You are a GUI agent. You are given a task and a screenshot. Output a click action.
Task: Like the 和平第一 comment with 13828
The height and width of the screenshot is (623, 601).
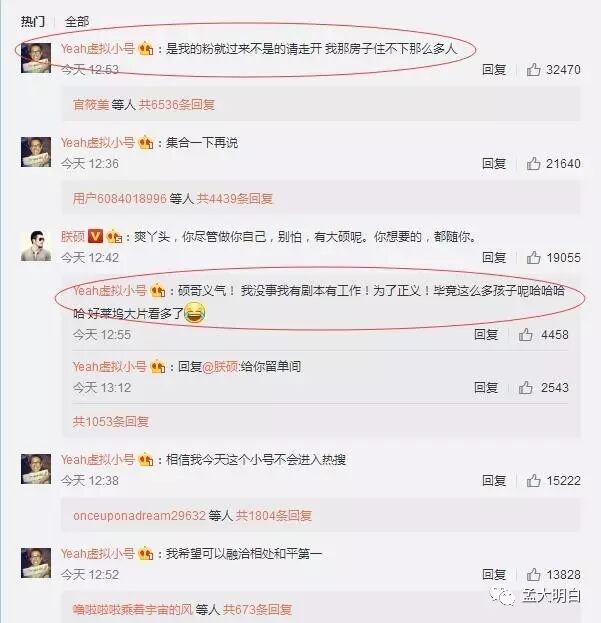pyautogui.click(x=533, y=575)
